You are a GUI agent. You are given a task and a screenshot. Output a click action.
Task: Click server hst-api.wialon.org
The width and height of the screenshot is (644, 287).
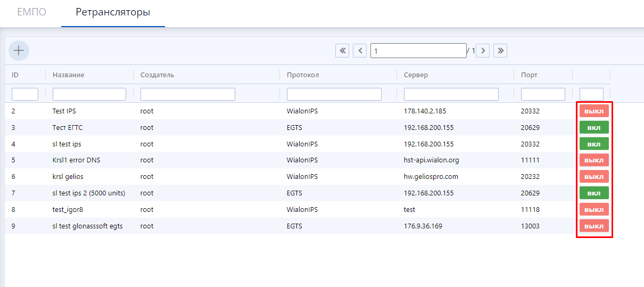(432, 160)
